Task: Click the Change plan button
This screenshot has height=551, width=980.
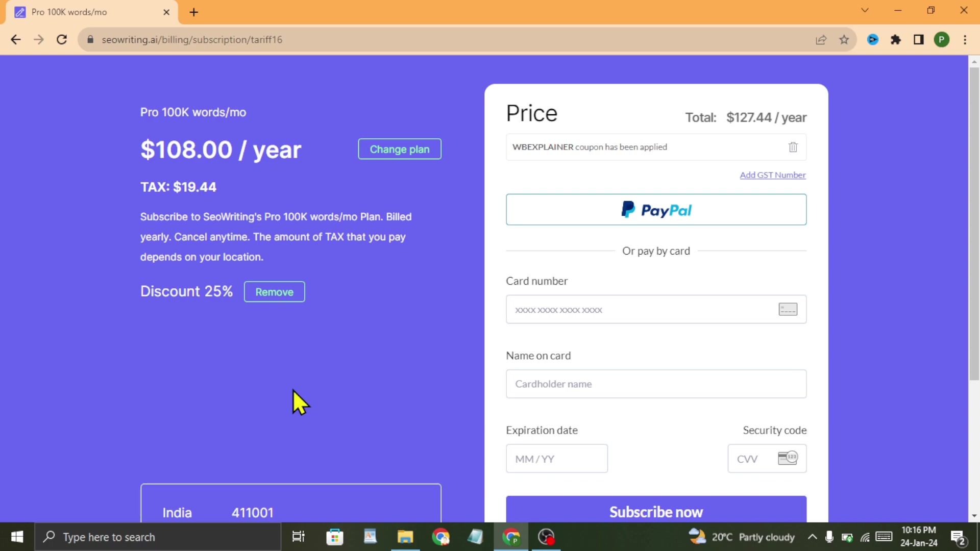Action: 400,149
